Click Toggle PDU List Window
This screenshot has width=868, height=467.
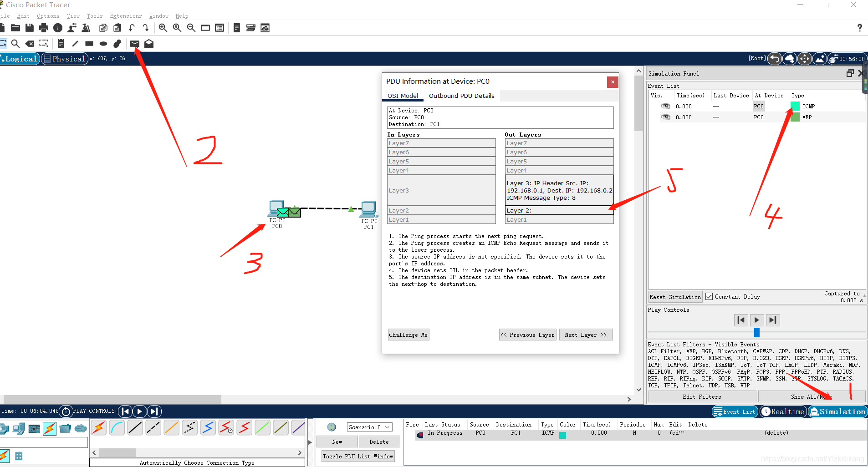357,456
